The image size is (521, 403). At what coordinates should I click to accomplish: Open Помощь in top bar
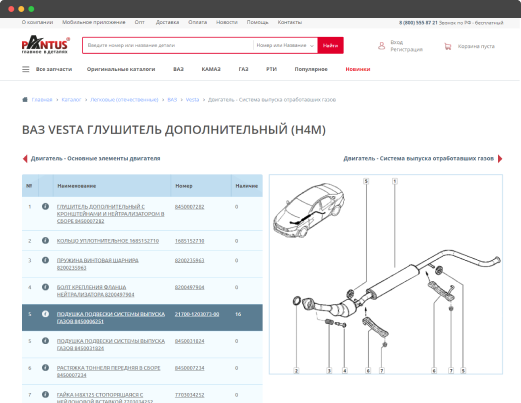257,22
